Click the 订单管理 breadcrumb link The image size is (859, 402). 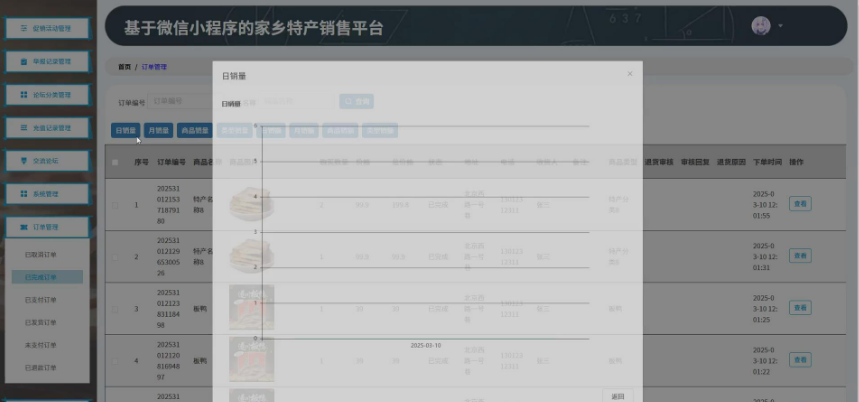154,67
